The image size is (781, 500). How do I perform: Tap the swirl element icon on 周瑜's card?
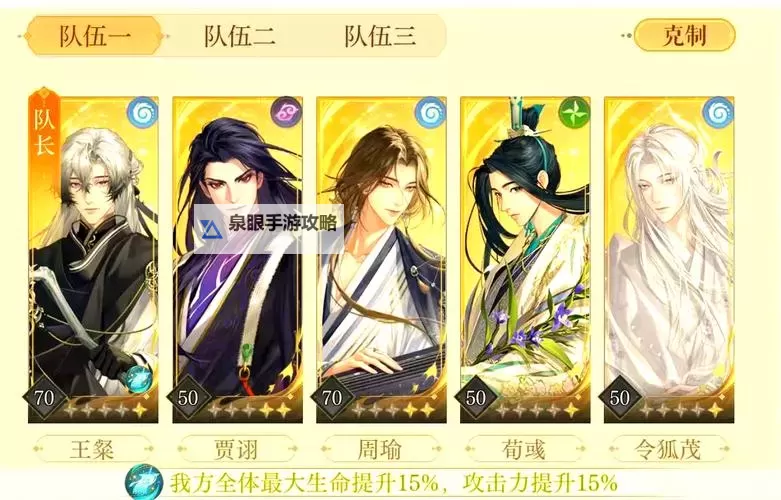tap(430, 113)
